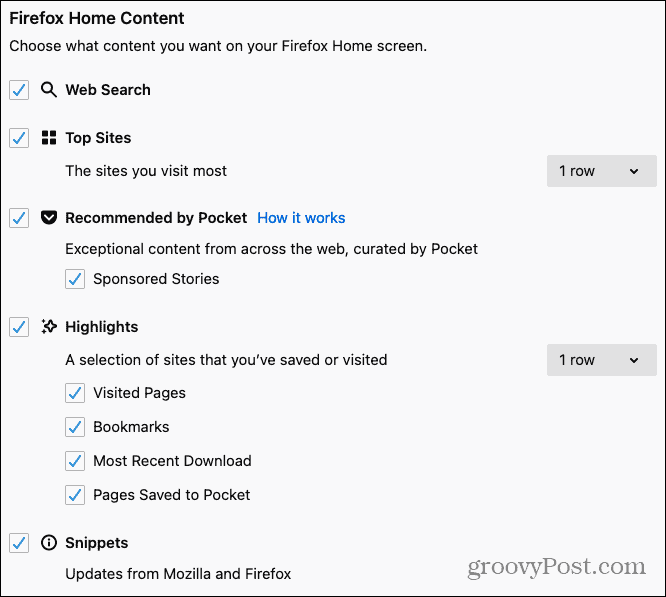This screenshot has width=666, height=597.
Task: Click the Web Search magnifier icon
Action: (x=49, y=90)
